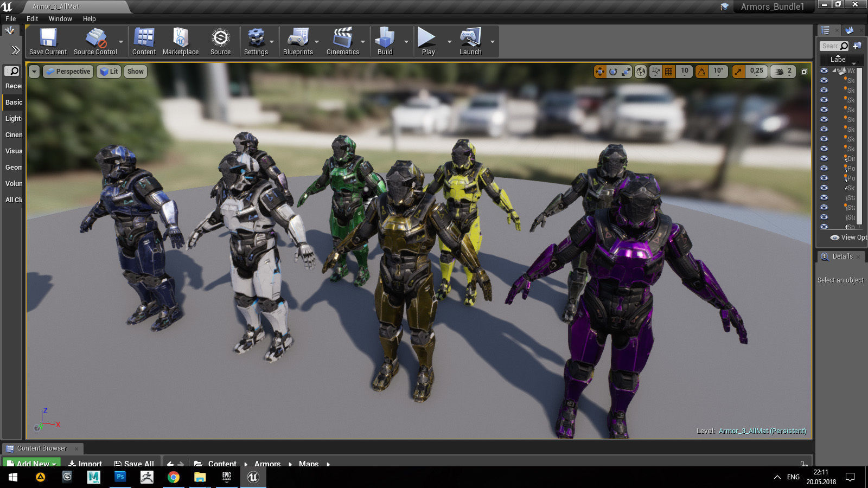The height and width of the screenshot is (488, 868).
Task: Hide the World row using eye icon
Action: coord(824,70)
